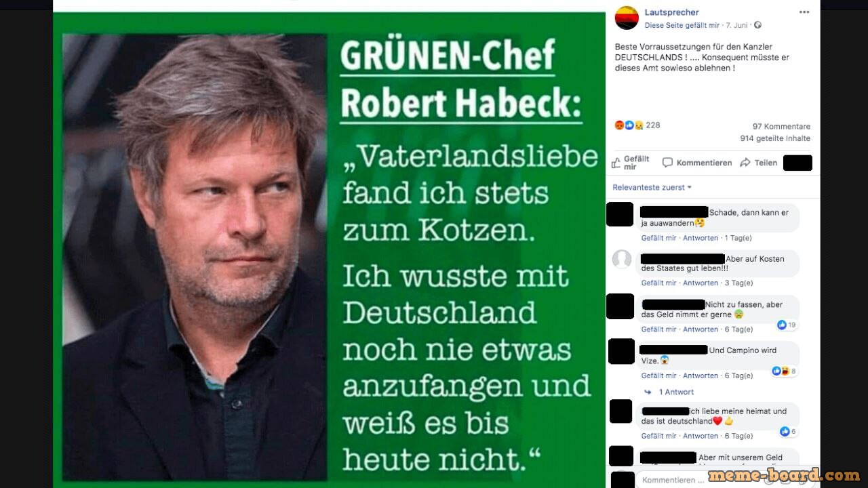868x488 pixels.
Task: Click the share arrow Teilen icon
Action: click(745, 163)
